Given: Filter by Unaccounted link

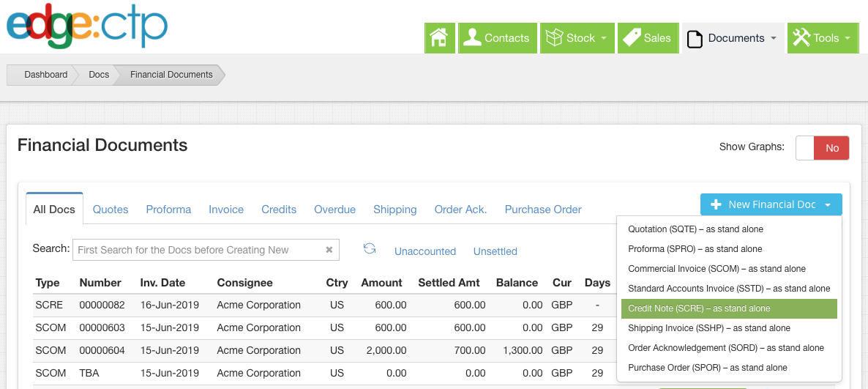Looking at the screenshot, I should (x=425, y=251).
